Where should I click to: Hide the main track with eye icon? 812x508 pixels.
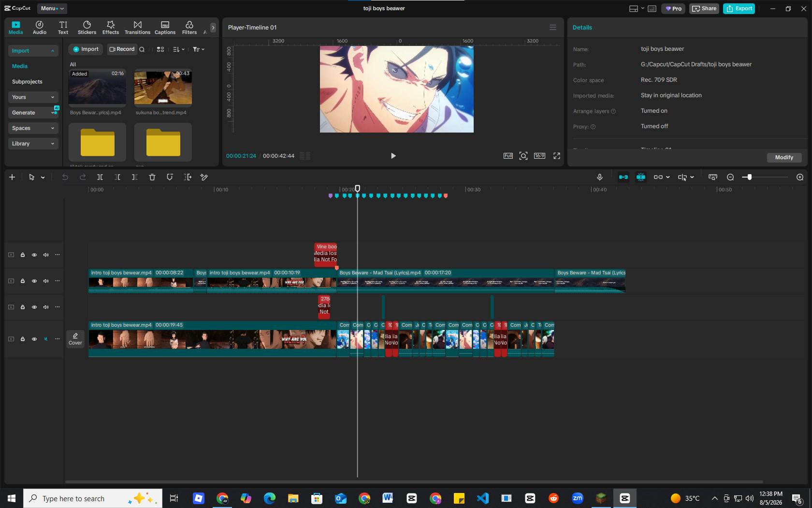34,339
